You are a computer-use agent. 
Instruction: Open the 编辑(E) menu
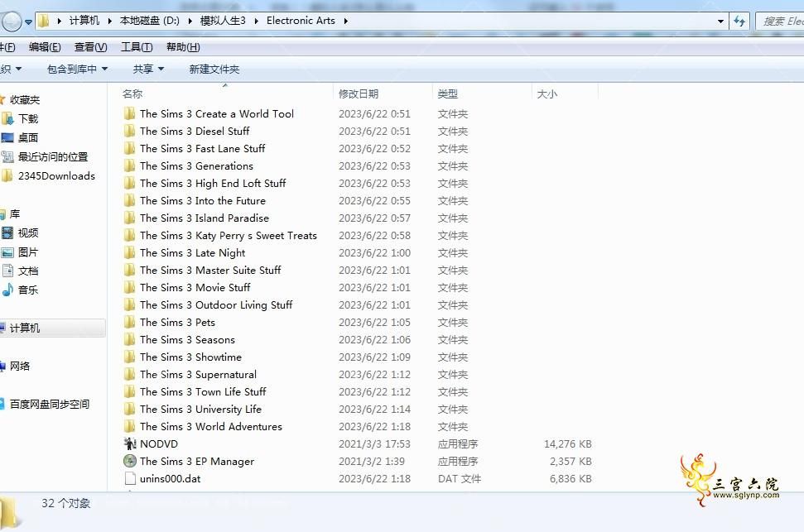[x=45, y=47]
